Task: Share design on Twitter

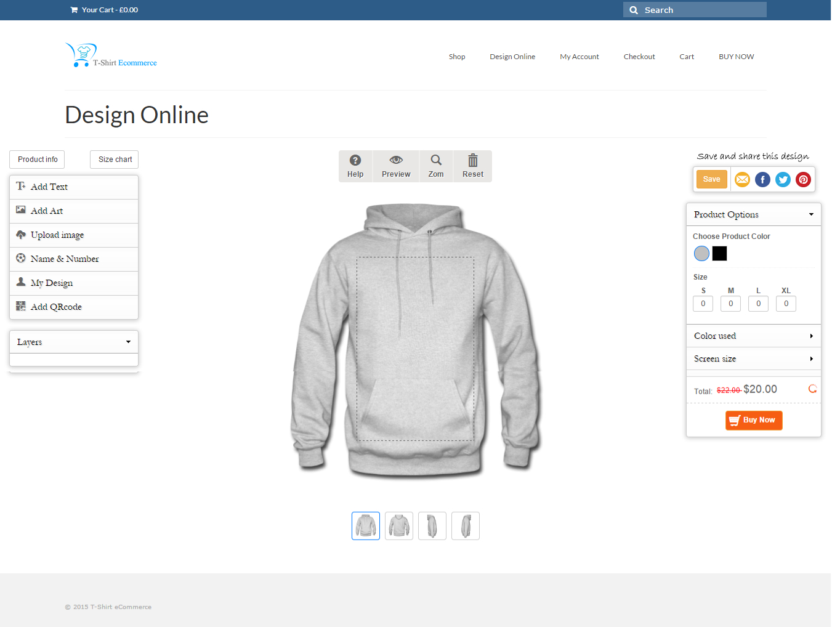Action: 783,179
